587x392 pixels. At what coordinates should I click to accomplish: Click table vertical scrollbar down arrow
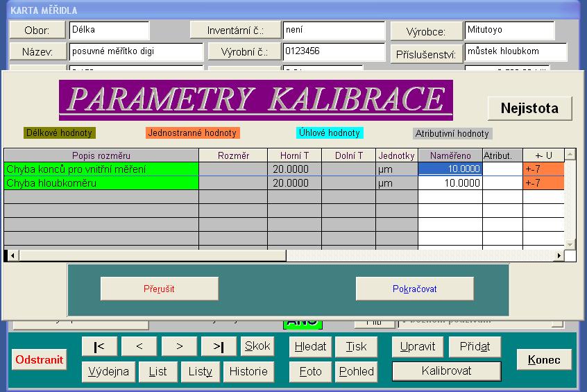570,244
